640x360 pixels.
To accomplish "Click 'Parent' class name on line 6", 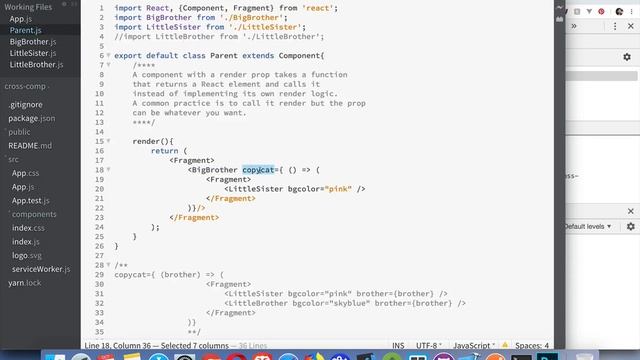I will 224,56.
